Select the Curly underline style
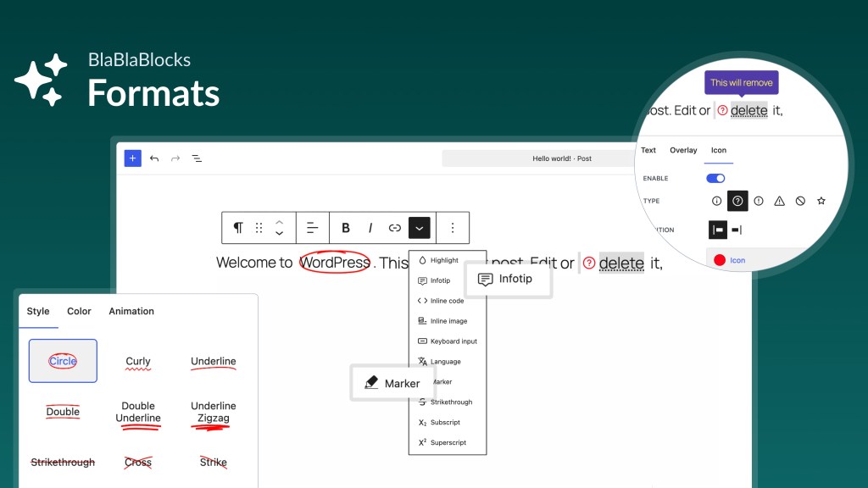868x488 pixels. 138,360
